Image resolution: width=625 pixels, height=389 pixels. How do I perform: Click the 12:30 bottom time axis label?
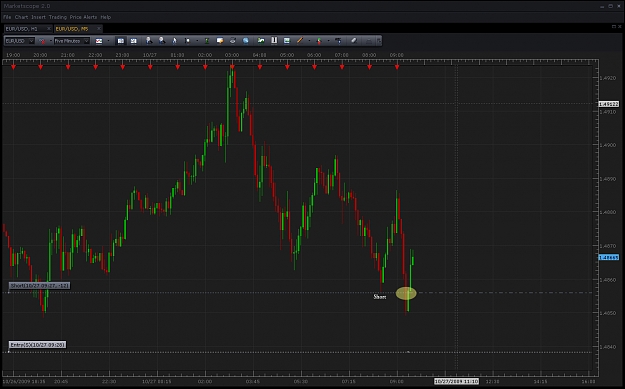(492, 381)
